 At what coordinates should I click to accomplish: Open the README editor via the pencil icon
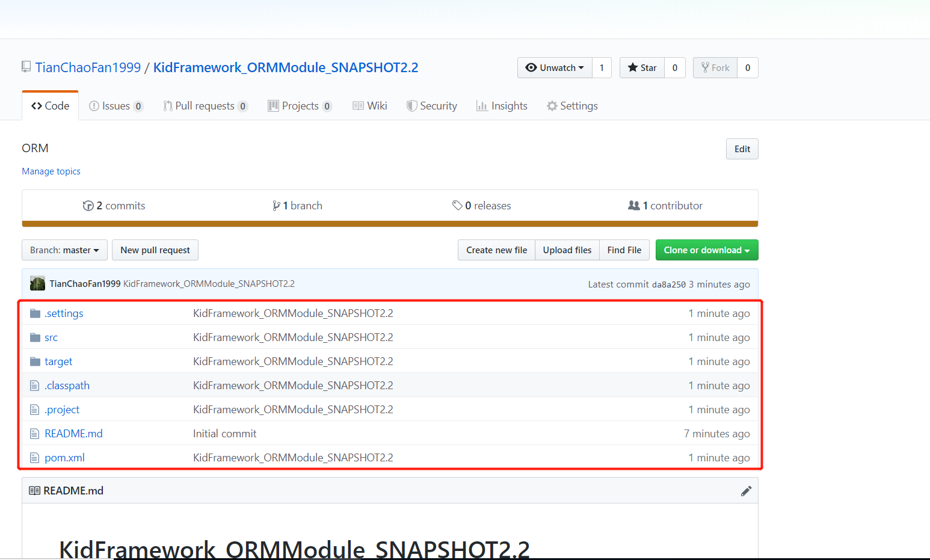point(746,490)
